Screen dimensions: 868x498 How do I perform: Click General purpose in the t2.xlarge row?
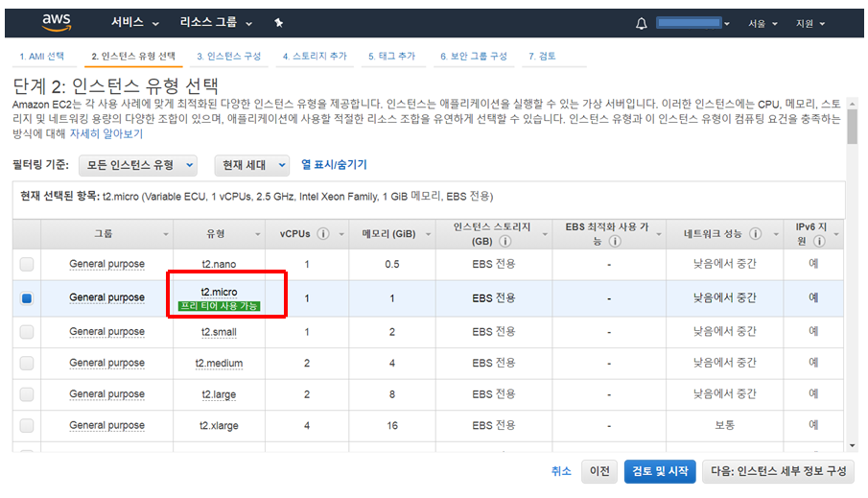pyautogui.click(x=106, y=425)
